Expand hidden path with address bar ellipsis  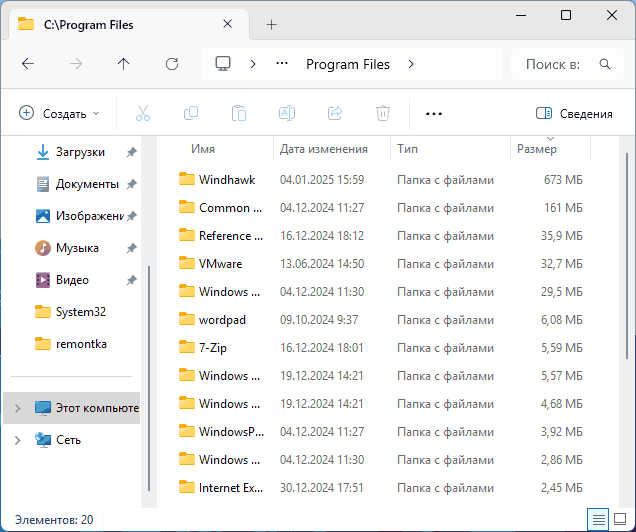281,64
